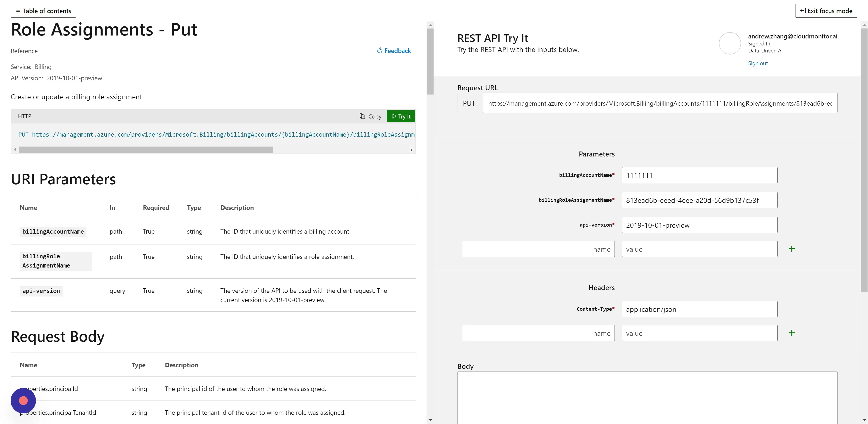Image resolution: width=868 pixels, height=424 pixels.
Task: Click the red record floating button
Action: [x=23, y=400]
